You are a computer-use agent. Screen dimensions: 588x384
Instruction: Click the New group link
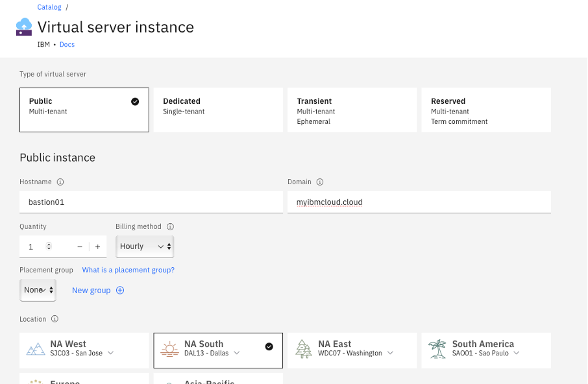tap(91, 291)
